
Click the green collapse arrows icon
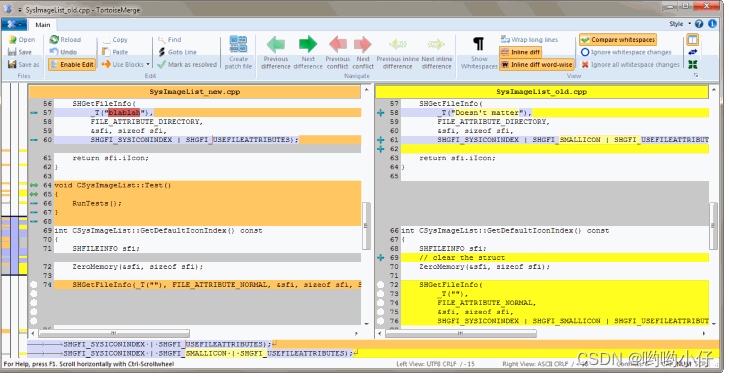693,65
